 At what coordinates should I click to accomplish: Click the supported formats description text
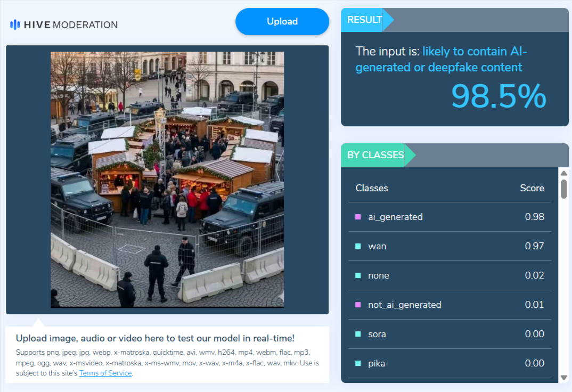point(167,363)
